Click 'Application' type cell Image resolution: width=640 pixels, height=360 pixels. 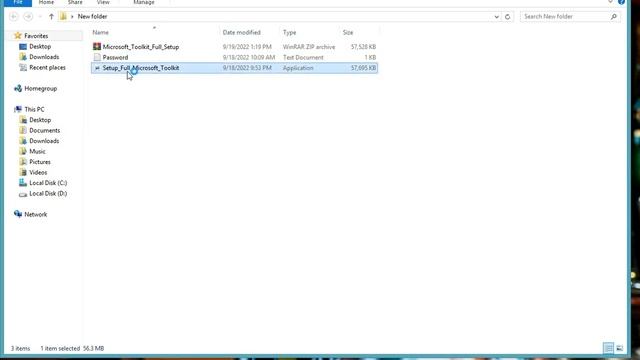[x=298, y=68]
